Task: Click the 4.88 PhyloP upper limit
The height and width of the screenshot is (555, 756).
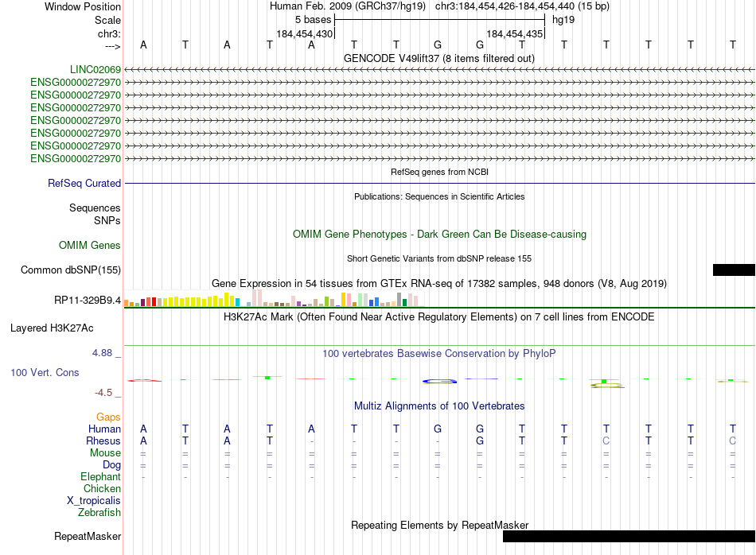Action: 102,353
